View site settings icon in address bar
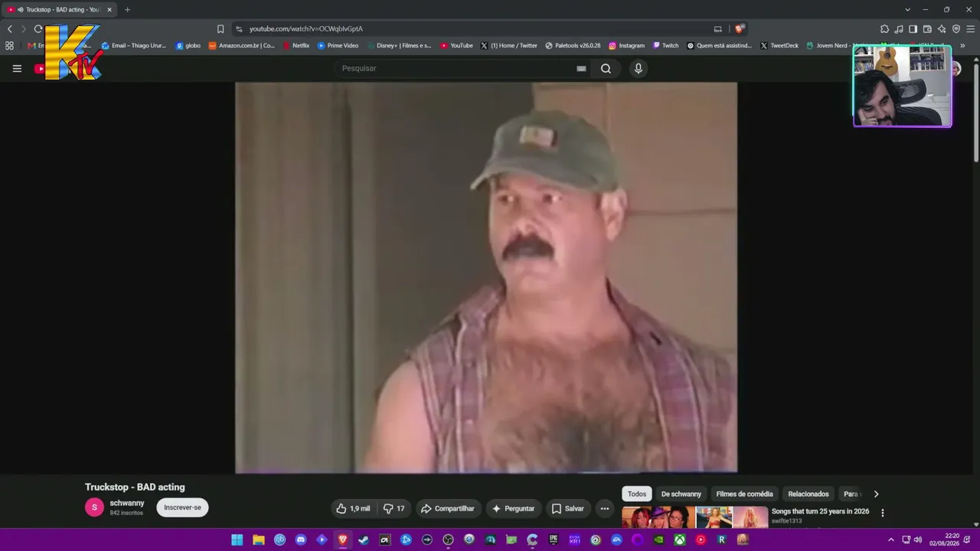This screenshot has height=551, width=980. pos(239,29)
